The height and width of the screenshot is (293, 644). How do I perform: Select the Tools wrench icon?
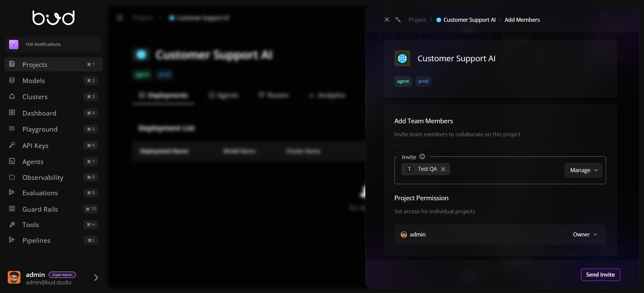(x=12, y=224)
